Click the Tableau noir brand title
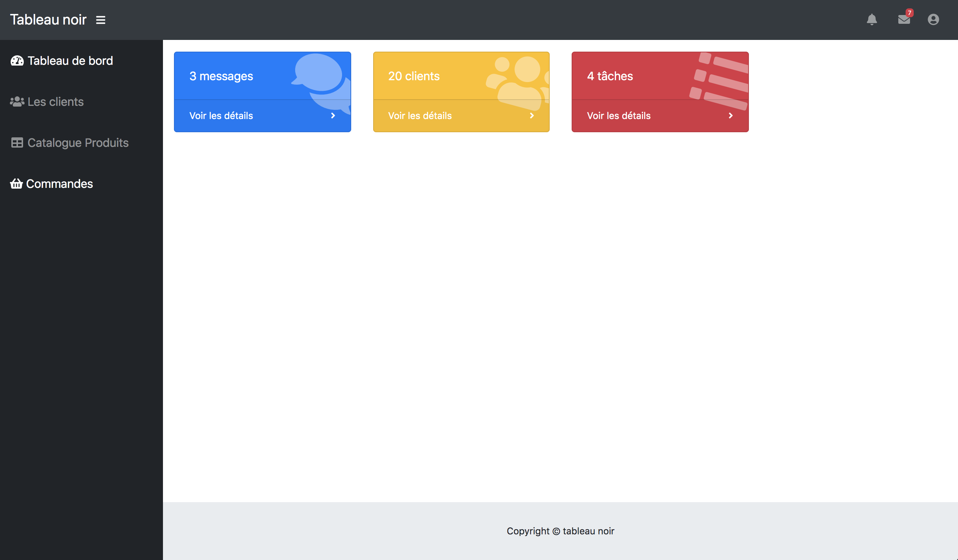Viewport: 958px width, 560px height. coord(48,19)
